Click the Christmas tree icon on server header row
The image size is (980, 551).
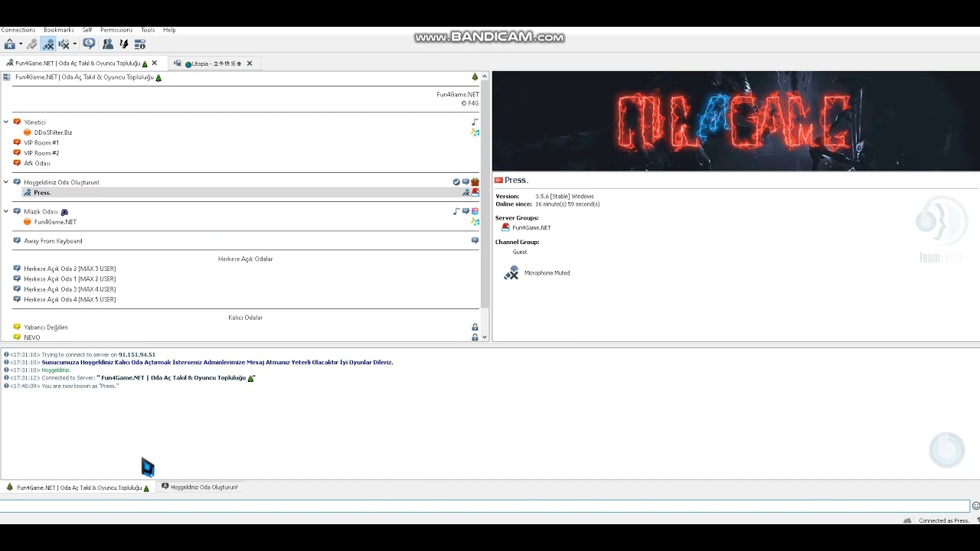coord(475,77)
